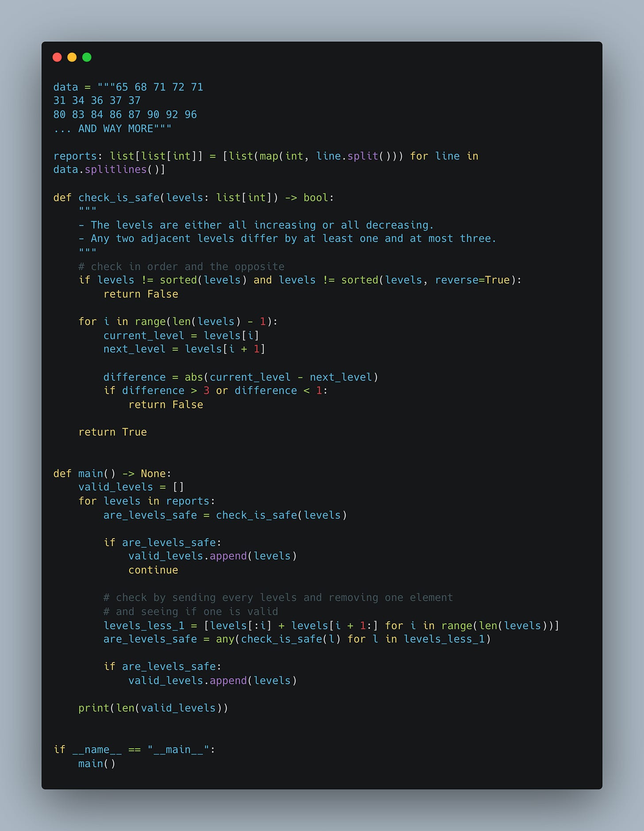Image resolution: width=644 pixels, height=831 pixels.
Task: Click the red close dot
Action: click(57, 57)
